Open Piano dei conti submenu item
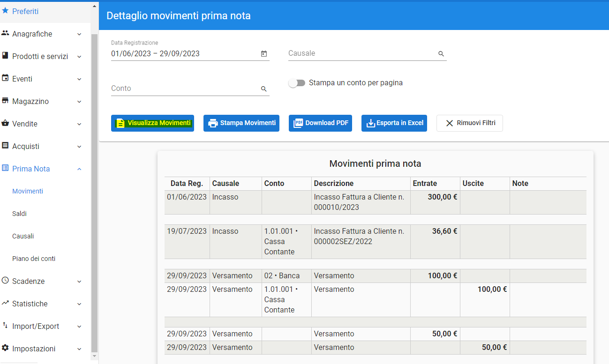The height and width of the screenshot is (364, 609). (34, 259)
